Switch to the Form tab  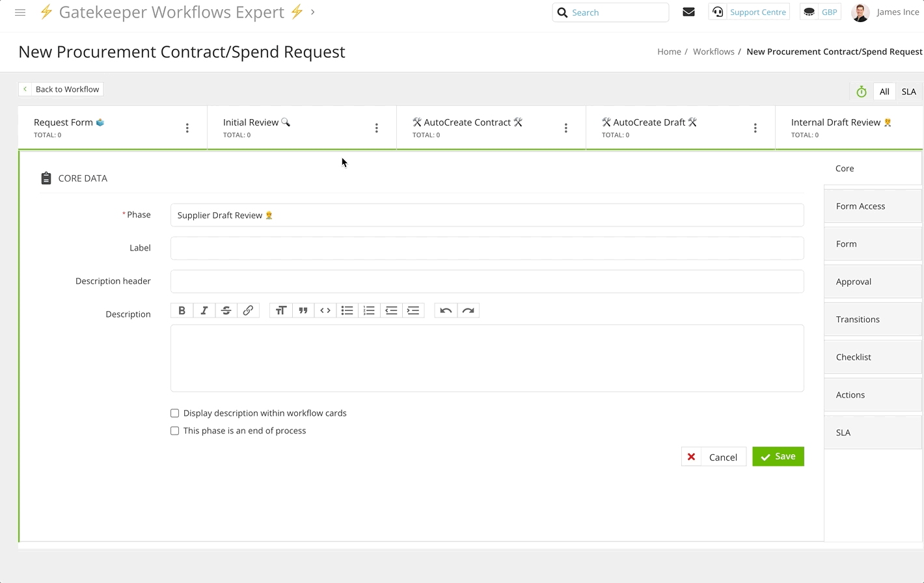point(873,244)
